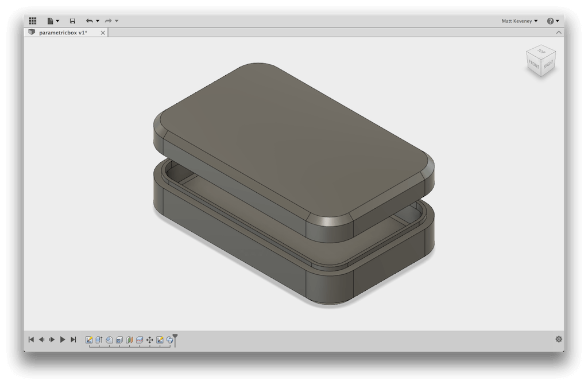588x385 pixels.
Task: Click the Undo arrow
Action: point(89,21)
